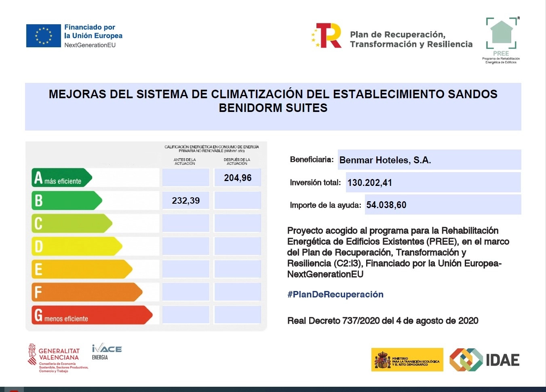
Task: Select the 232,39 before-actuación cell
Action: coord(186,200)
